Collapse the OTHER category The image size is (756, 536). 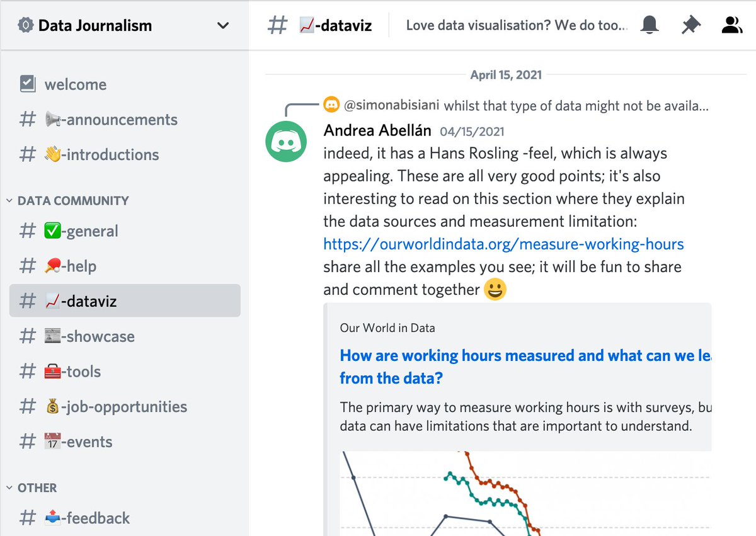pyautogui.click(x=31, y=488)
